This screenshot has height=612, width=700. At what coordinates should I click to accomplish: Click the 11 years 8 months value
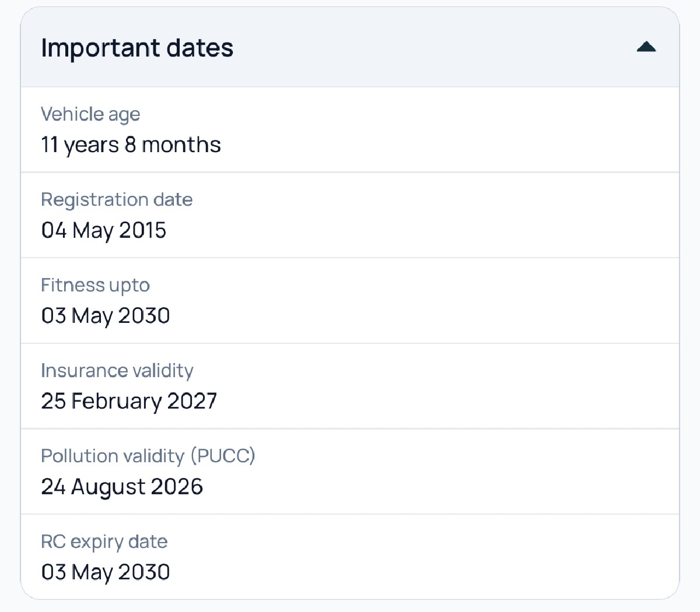coord(131,145)
